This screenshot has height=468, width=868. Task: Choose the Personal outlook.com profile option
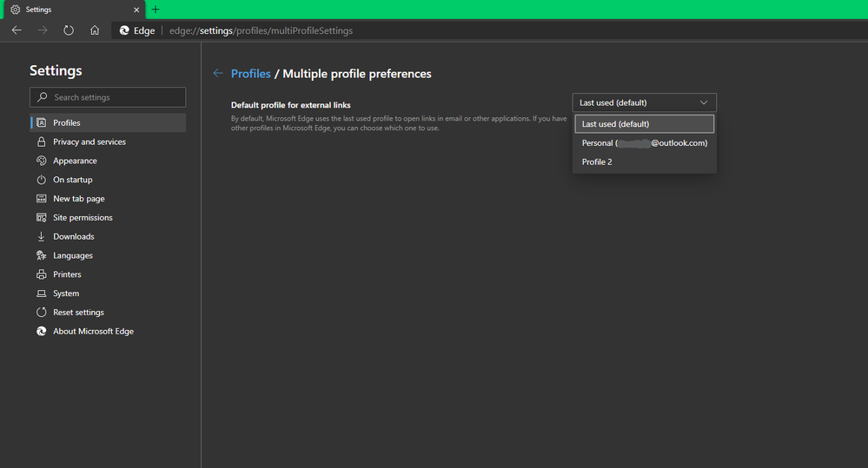[x=645, y=142]
